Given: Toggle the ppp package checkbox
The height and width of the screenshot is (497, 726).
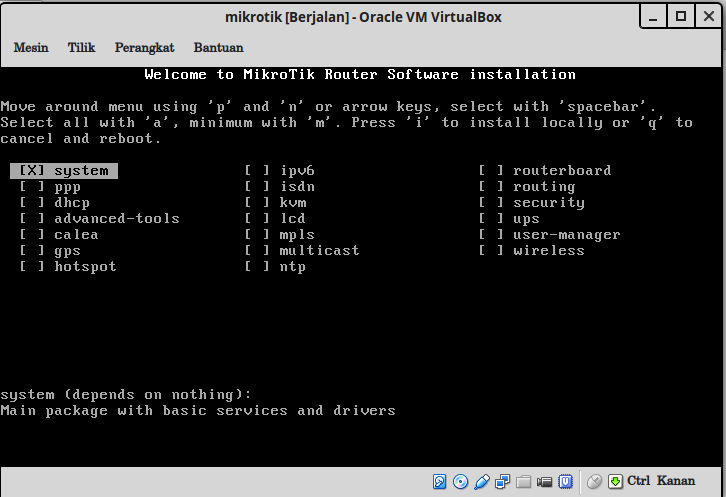Looking at the screenshot, I should (31, 187).
